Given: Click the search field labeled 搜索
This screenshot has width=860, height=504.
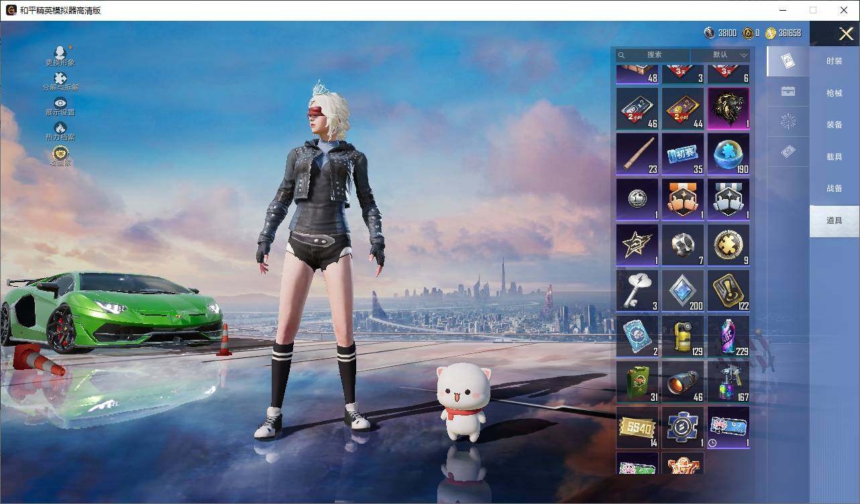Looking at the screenshot, I should click(x=653, y=55).
